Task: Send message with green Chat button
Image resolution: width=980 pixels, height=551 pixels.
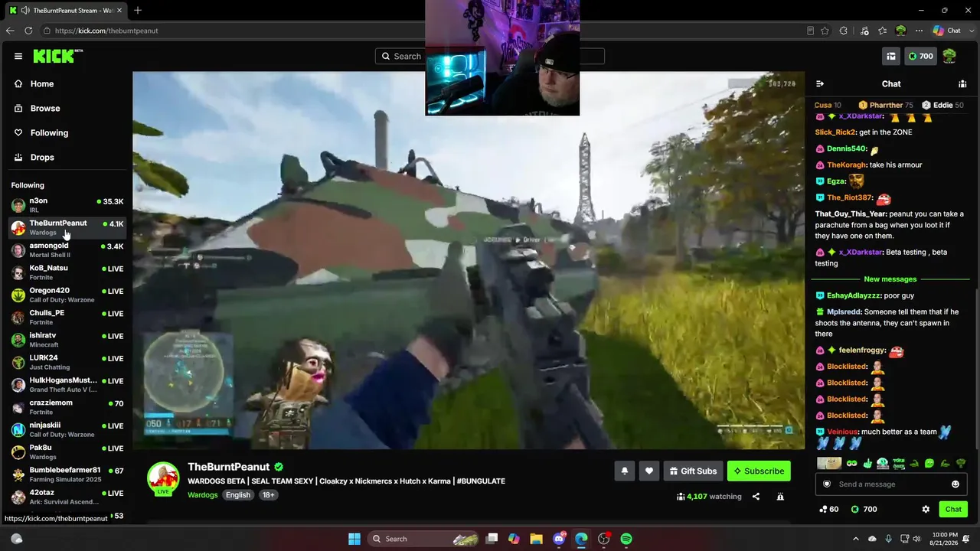Action: (953, 510)
